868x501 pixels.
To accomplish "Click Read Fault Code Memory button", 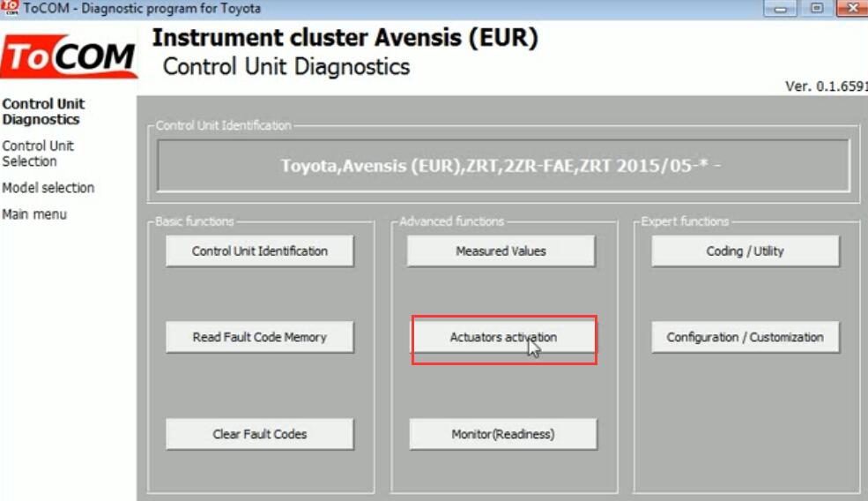I will [x=259, y=337].
